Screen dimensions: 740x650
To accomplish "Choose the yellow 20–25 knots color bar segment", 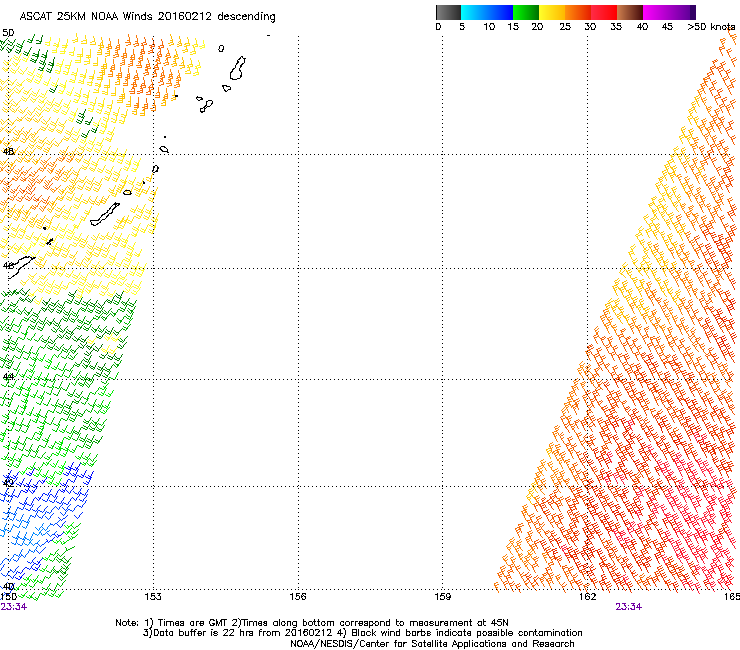I will pyautogui.click(x=552, y=12).
